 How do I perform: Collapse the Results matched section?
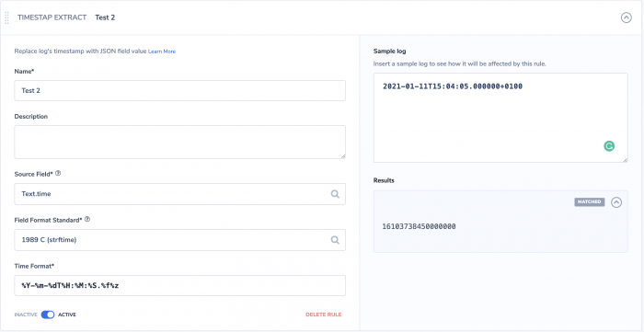(x=616, y=202)
